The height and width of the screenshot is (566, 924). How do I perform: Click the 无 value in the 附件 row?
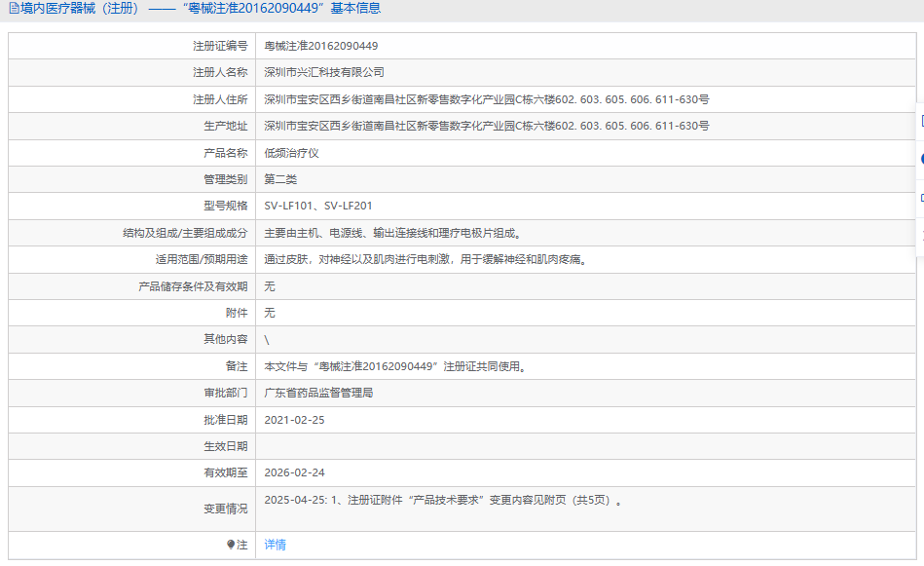(270, 313)
